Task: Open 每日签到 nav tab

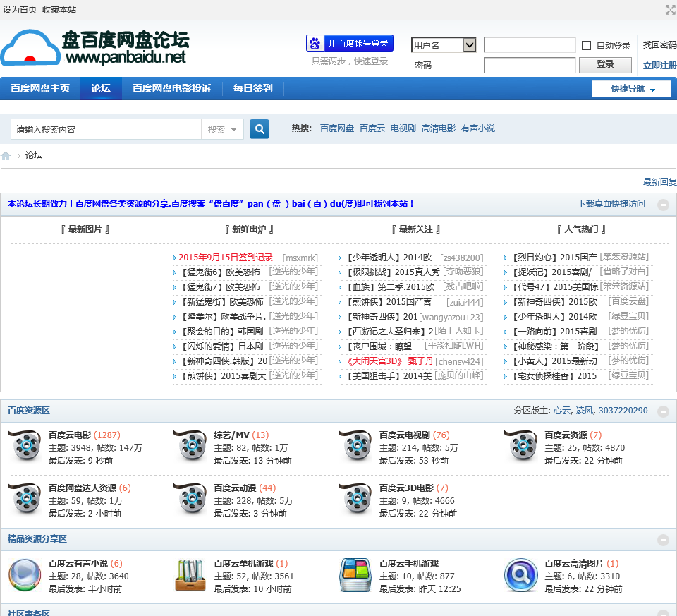Action: coord(253,89)
